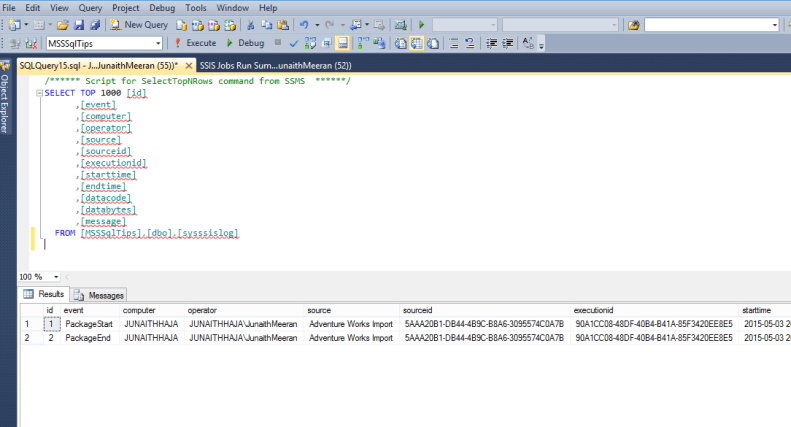This screenshot has height=427, width=791.
Task: Open Query Options dialog icon
Action: tap(326, 43)
